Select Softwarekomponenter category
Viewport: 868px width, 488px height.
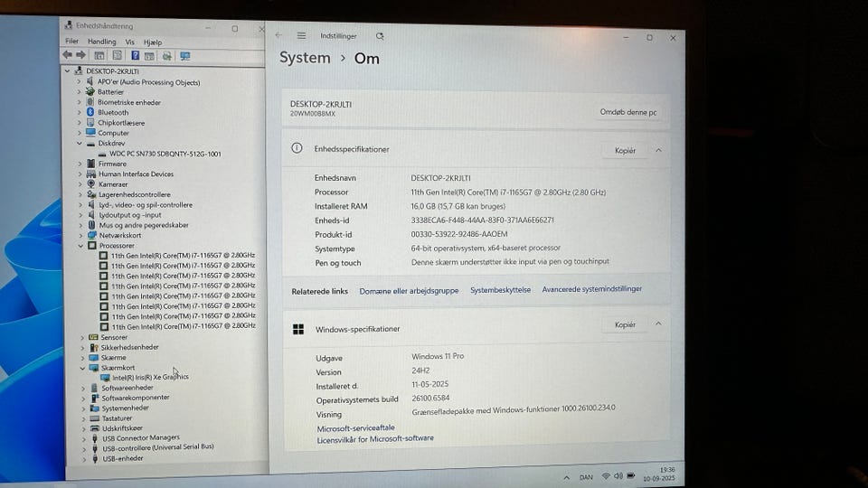(136, 398)
